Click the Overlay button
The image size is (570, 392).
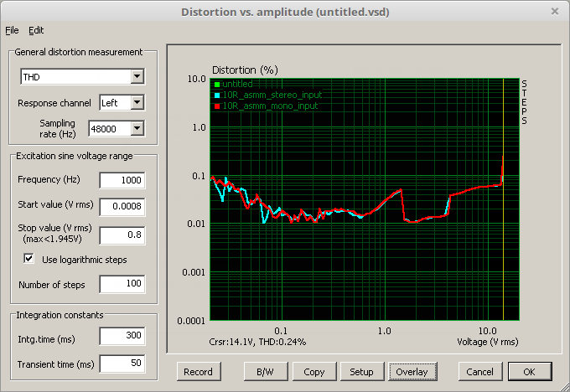(x=412, y=371)
